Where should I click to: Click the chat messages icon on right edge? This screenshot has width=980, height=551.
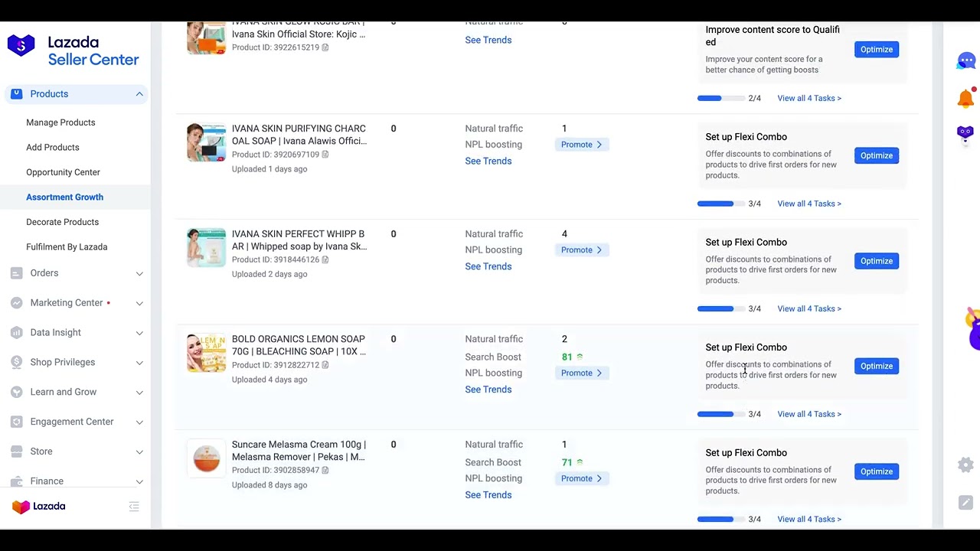pos(966,60)
